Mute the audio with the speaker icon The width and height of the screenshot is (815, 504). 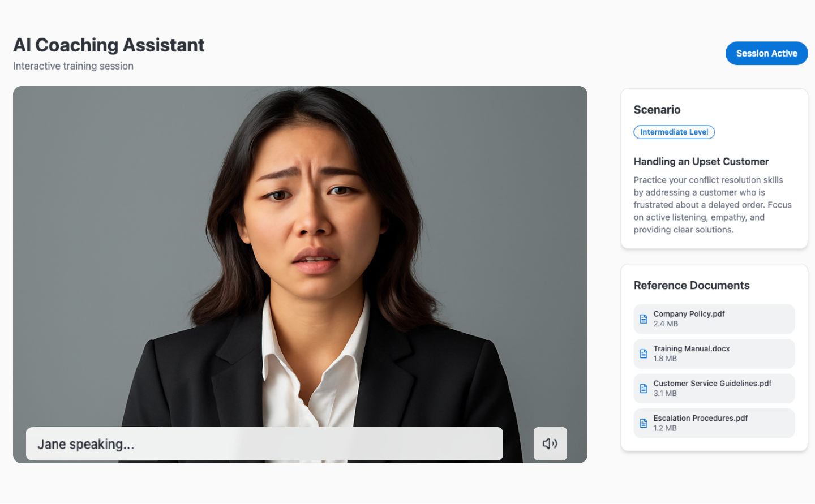point(550,443)
